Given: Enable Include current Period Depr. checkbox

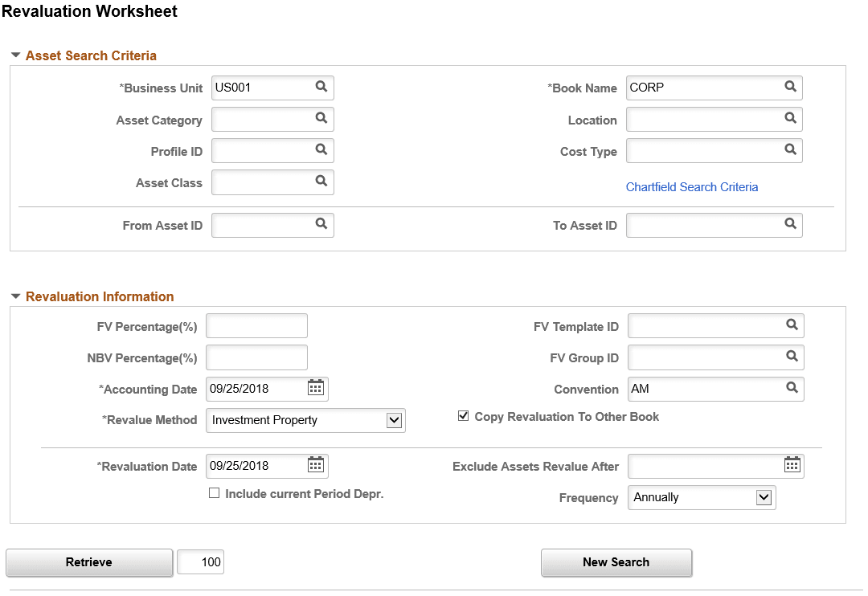Looking at the screenshot, I should (x=215, y=493).
